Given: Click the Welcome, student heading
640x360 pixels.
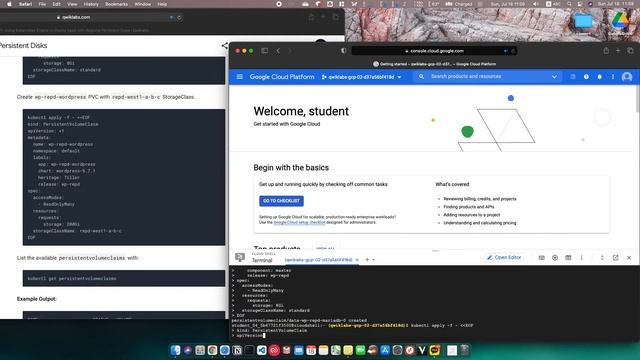Looking at the screenshot, I should coord(301,111).
